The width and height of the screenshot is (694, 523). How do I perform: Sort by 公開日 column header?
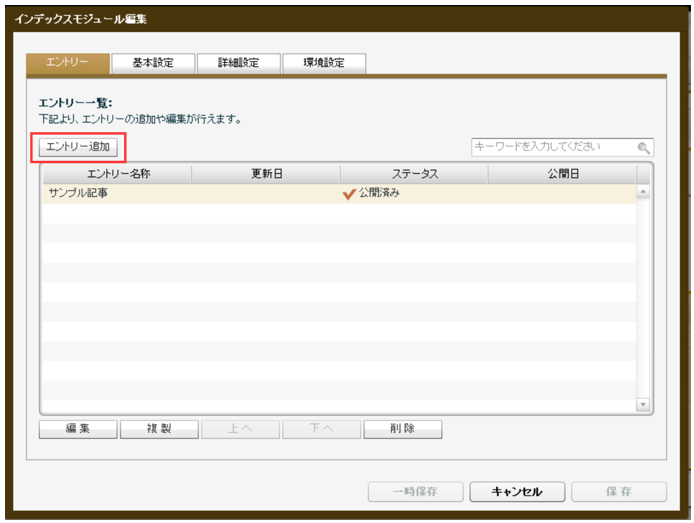pyautogui.click(x=563, y=174)
